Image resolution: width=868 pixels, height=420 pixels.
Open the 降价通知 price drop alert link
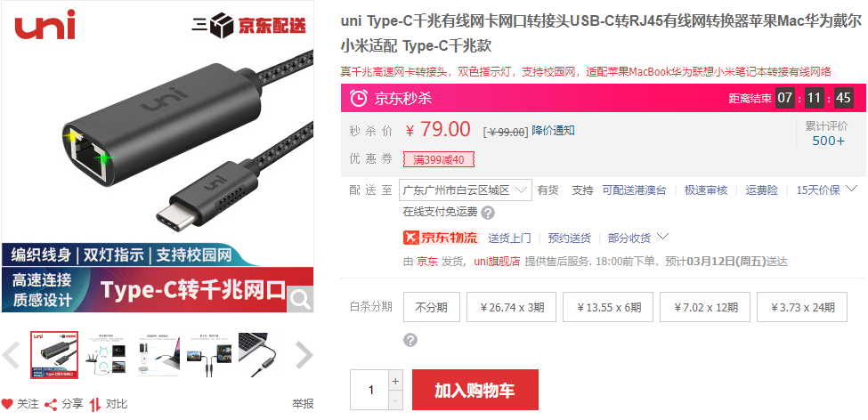[553, 131]
